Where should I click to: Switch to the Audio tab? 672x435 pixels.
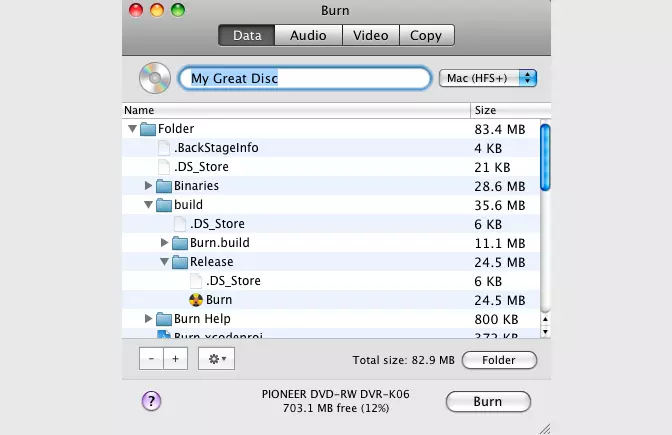tap(308, 35)
